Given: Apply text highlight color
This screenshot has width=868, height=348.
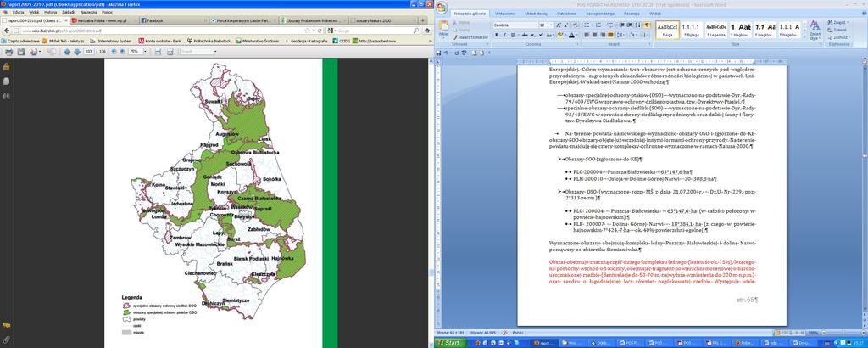Looking at the screenshot, I should [x=560, y=35].
